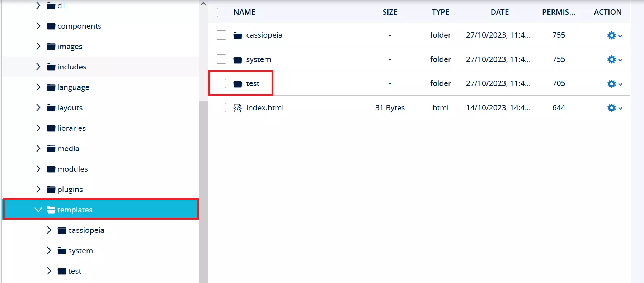Check the system folder checkbox
Viewport: 644px width, 283px height.
(x=221, y=59)
